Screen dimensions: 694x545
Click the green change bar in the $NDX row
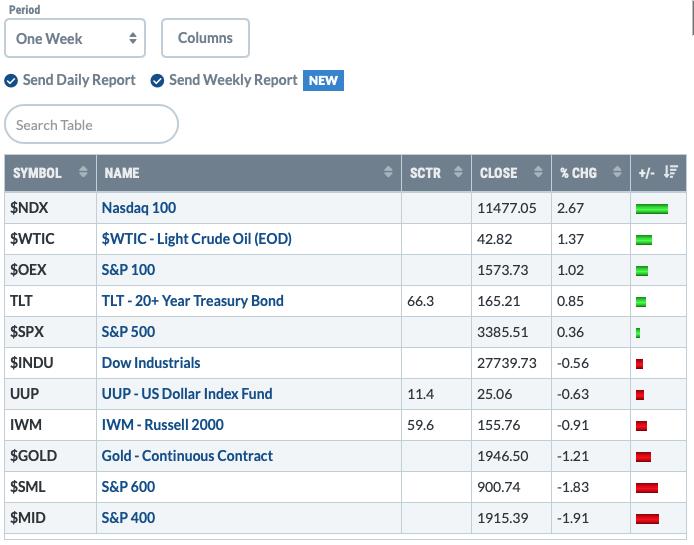click(x=652, y=209)
